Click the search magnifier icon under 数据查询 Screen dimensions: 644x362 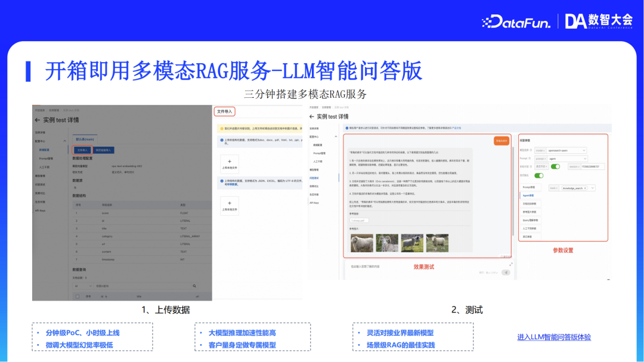194,286
